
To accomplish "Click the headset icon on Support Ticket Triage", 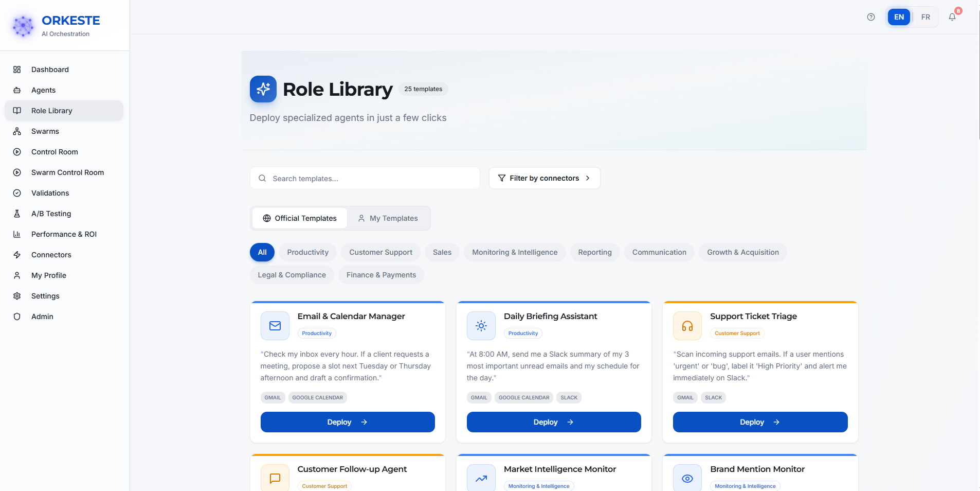I will 687,326.
